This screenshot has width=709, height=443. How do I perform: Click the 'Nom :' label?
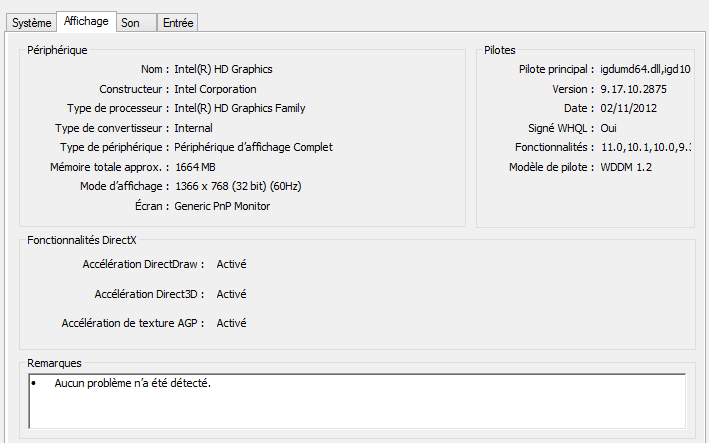pyautogui.click(x=155, y=69)
